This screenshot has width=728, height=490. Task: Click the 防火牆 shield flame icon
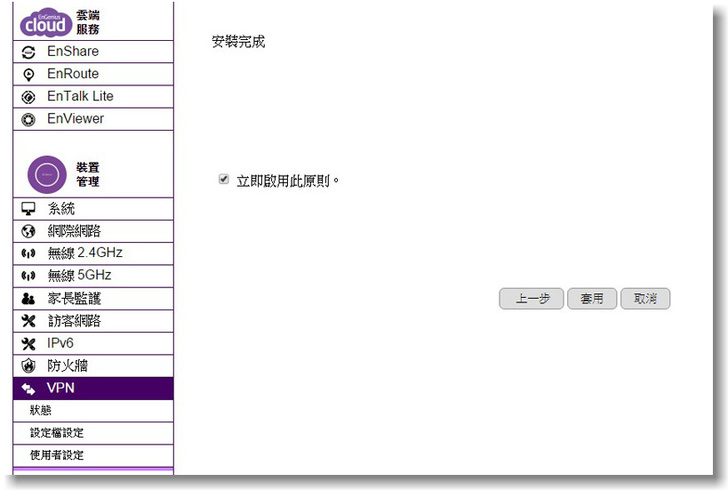point(28,366)
